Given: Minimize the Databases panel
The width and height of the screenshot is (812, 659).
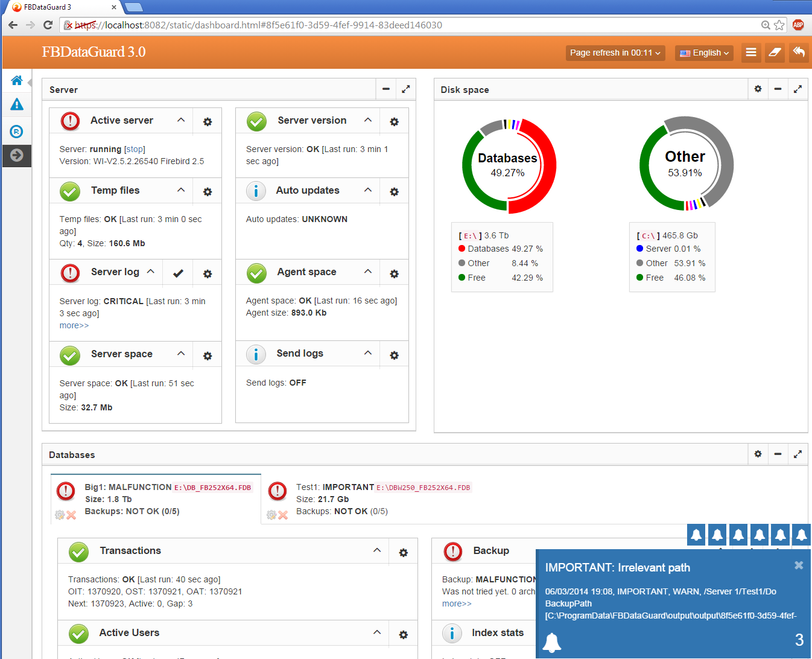Looking at the screenshot, I should pyautogui.click(x=778, y=454).
